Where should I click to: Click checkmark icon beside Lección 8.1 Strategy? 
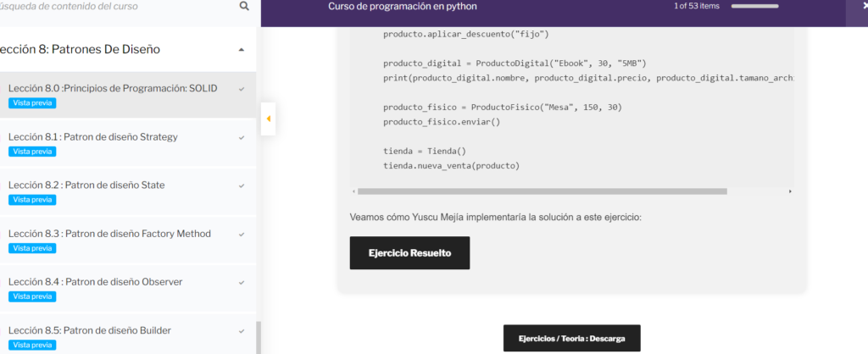[x=242, y=138]
